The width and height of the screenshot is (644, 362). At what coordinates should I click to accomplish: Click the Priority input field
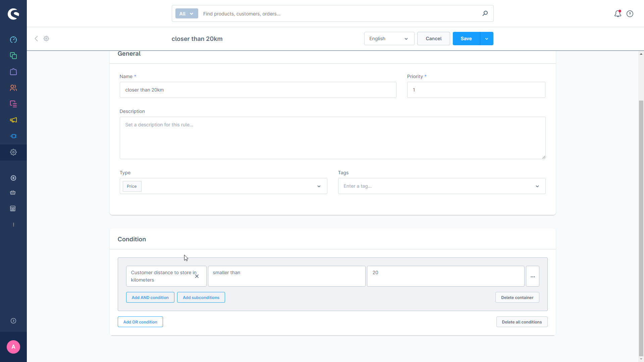point(476,90)
